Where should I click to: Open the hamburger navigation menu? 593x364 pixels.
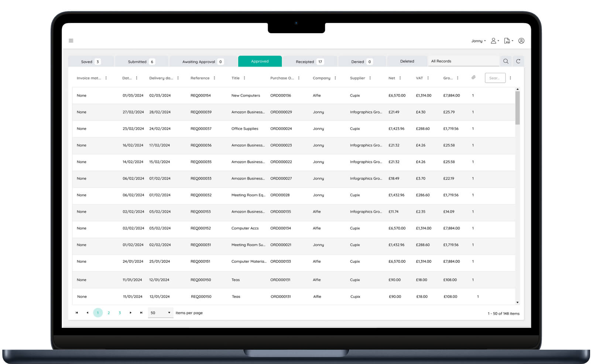(x=71, y=41)
